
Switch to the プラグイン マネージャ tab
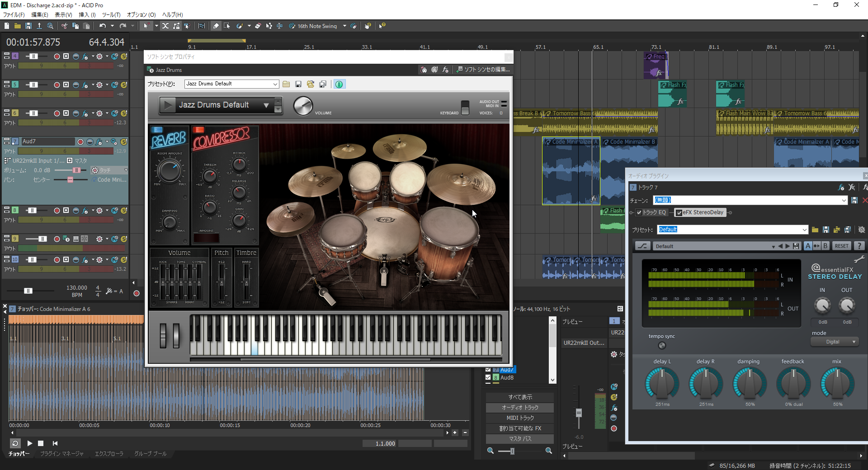[x=62, y=454]
